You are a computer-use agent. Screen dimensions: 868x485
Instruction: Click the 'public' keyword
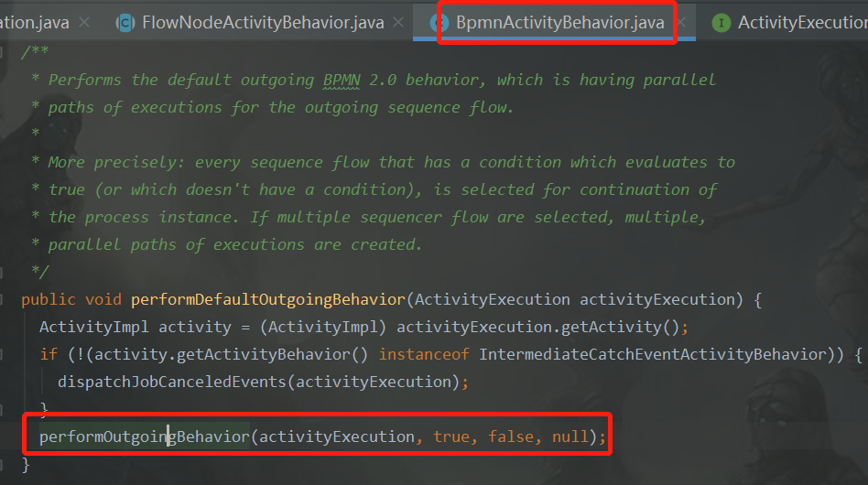pyautogui.click(x=49, y=300)
